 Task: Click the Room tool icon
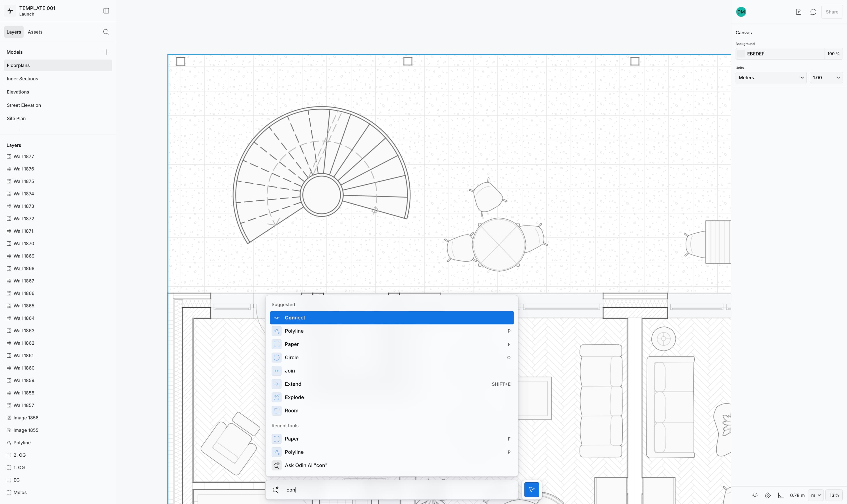click(x=277, y=411)
